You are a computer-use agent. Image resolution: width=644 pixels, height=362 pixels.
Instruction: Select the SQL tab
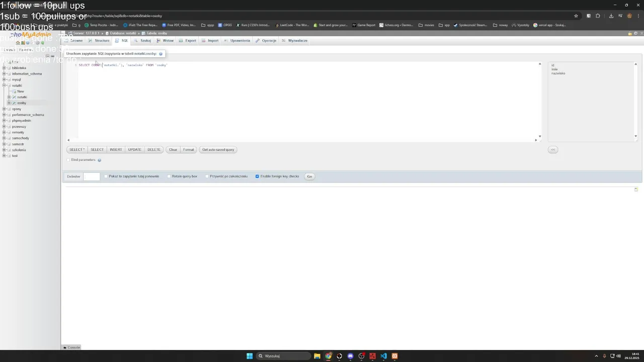[x=122, y=40]
